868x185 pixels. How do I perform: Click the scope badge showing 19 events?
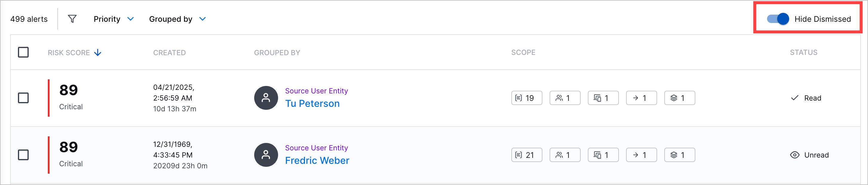coord(527,98)
